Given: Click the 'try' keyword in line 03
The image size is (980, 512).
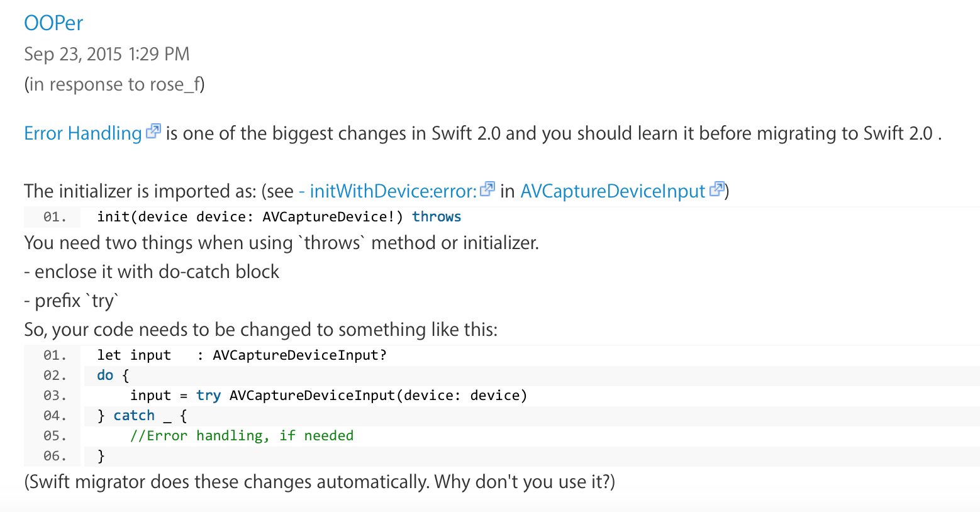Looking at the screenshot, I should pyautogui.click(x=208, y=396).
